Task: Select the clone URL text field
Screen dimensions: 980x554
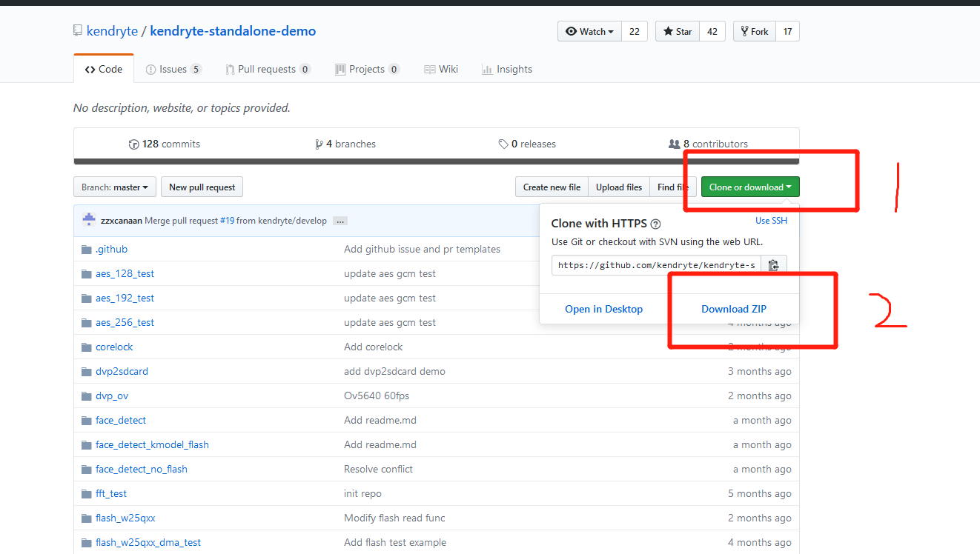Action: pos(656,265)
